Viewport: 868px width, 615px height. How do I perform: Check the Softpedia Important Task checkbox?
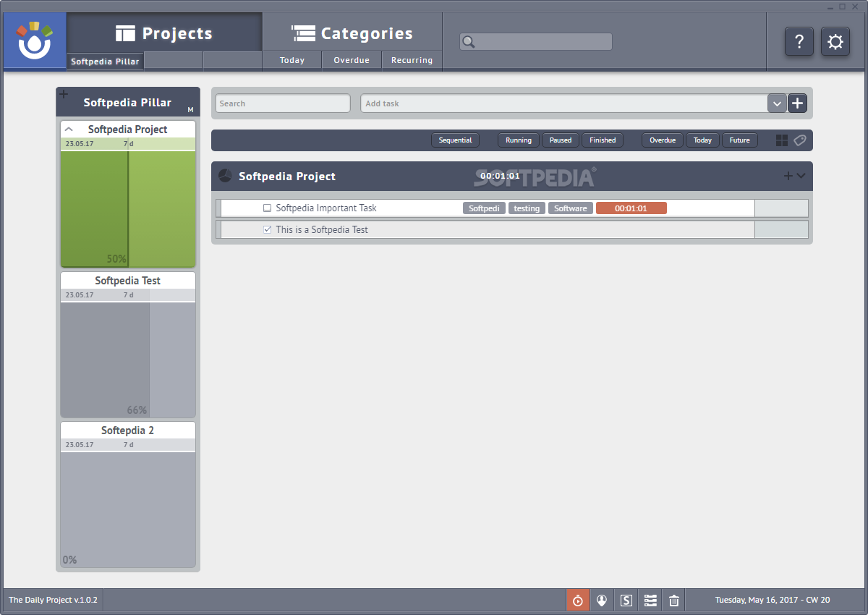point(267,208)
